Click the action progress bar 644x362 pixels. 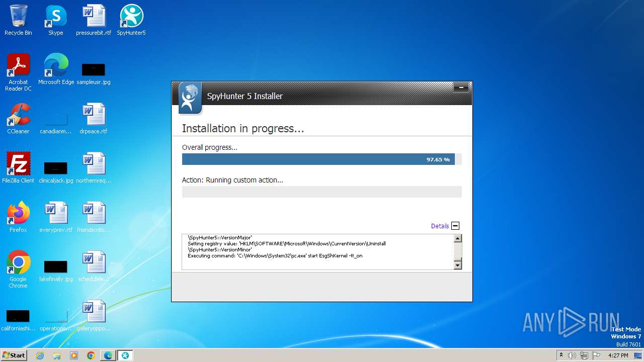(x=321, y=192)
